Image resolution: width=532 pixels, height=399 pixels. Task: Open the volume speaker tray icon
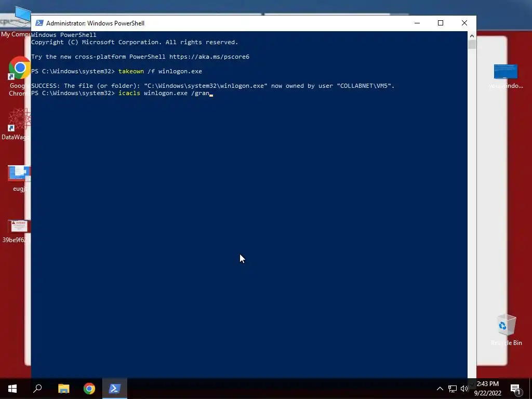pyautogui.click(x=464, y=389)
